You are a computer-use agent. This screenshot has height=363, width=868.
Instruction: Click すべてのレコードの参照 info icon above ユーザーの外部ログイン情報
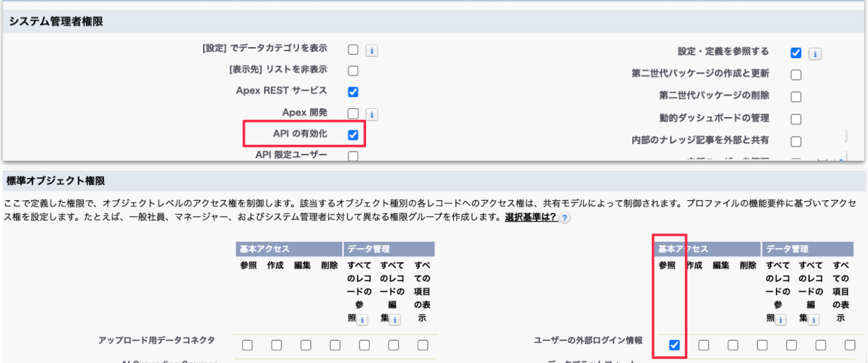coord(781,319)
